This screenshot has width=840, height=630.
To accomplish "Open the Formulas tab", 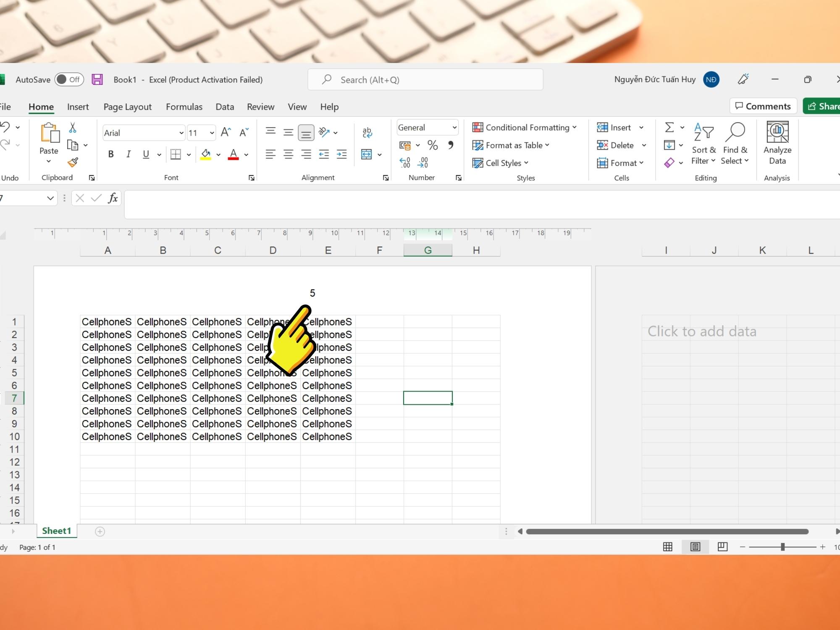I will click(184, 107).
